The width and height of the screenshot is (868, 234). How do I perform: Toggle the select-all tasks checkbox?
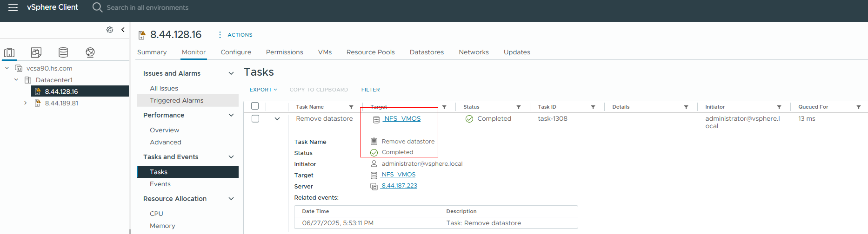tap(255, 106)
